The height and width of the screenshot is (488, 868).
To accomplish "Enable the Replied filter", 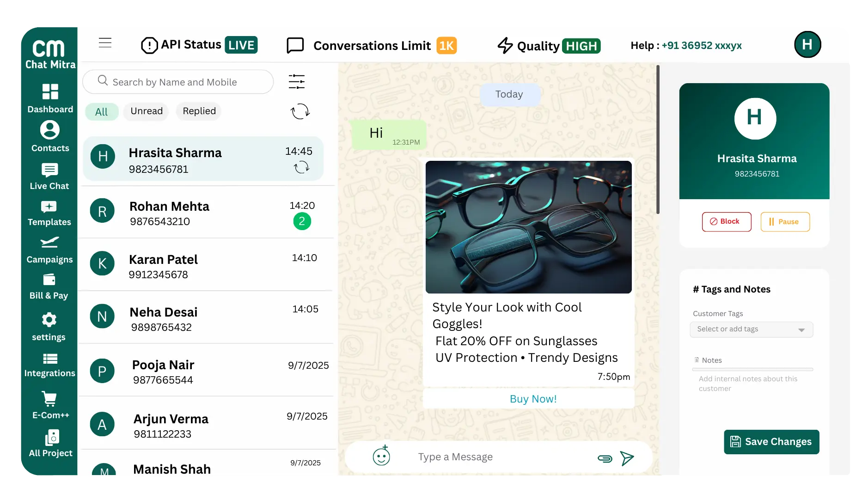I will [x=198, y=111].
